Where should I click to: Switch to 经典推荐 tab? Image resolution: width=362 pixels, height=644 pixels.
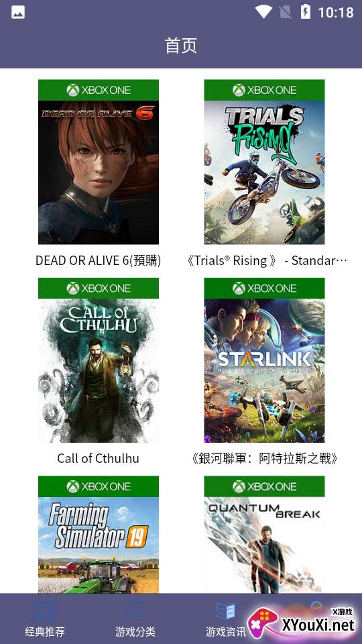pos(45,631)
